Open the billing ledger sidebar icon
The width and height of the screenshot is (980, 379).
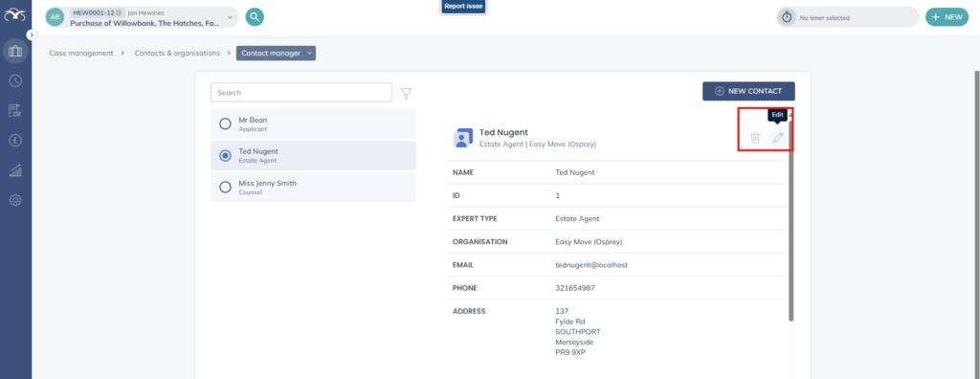15,111
